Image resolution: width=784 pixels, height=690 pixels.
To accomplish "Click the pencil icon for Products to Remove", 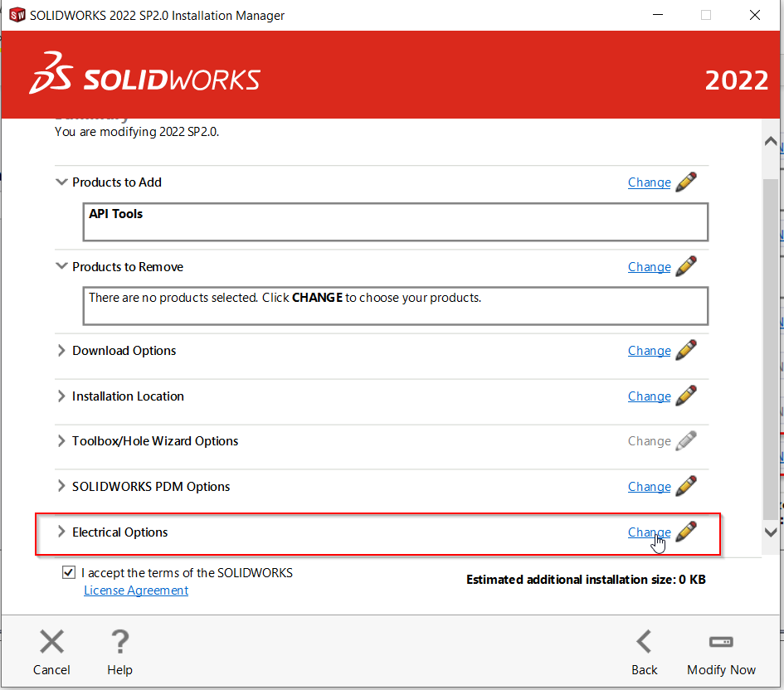I will click(x=685, y=267).
